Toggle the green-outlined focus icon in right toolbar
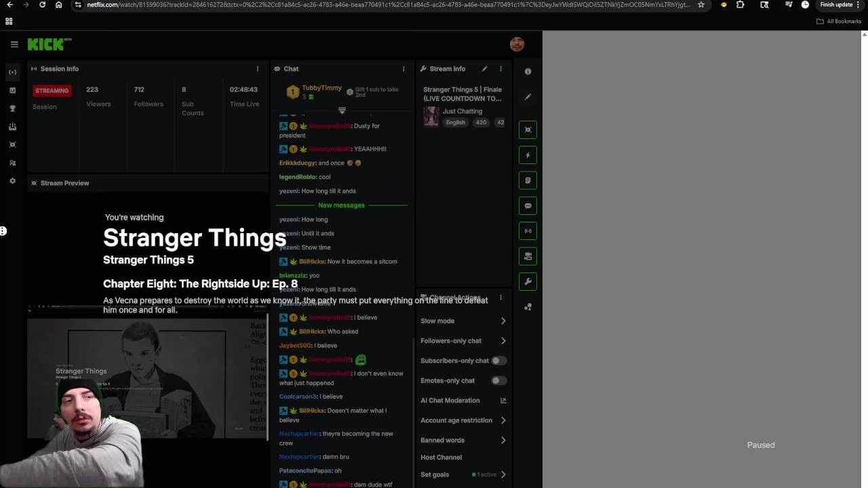 coord(528,129)
